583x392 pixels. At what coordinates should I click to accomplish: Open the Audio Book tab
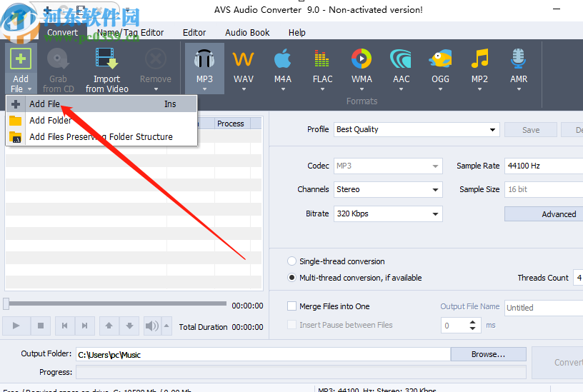click(x=247, y=33)
